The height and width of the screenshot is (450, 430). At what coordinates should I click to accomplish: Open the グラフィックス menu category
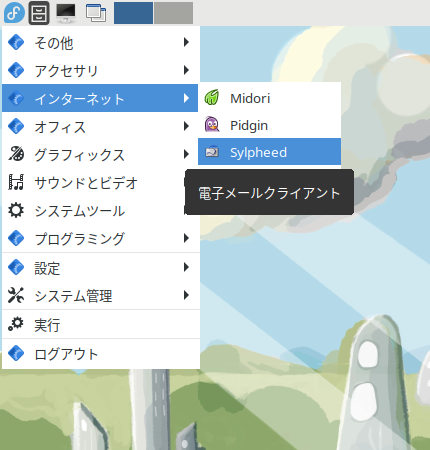coord(100,154)
